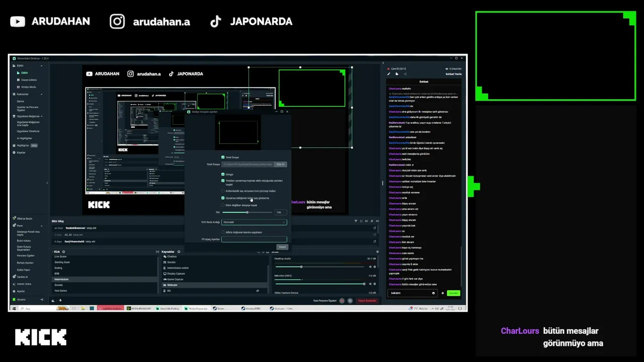Open the replay buffer icon in the footer
The width and height of the screenshot is (644, 362).
tap(350, 301)
